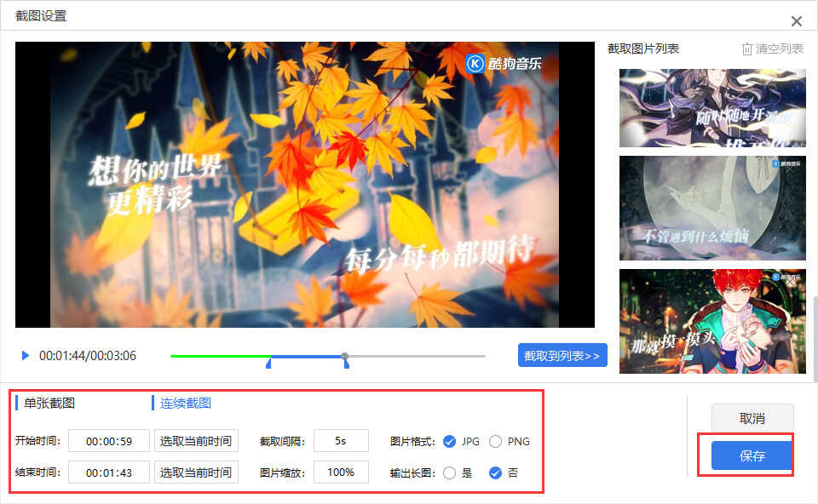The image size is (818, 504).
Task: Click the 开始时间 input field
Action: [x=109, y=441]
